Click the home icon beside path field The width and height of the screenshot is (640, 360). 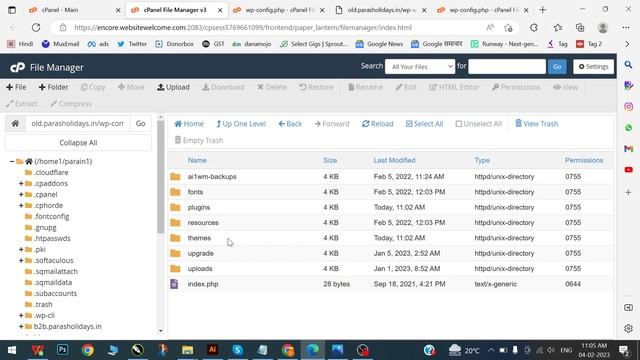pyautogui.click(x=15, y=123)
